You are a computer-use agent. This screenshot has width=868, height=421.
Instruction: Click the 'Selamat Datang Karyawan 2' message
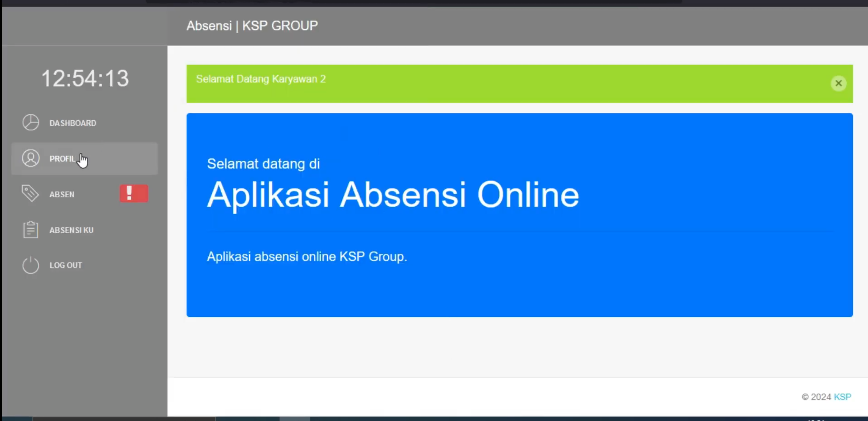(x=261, y=79)
